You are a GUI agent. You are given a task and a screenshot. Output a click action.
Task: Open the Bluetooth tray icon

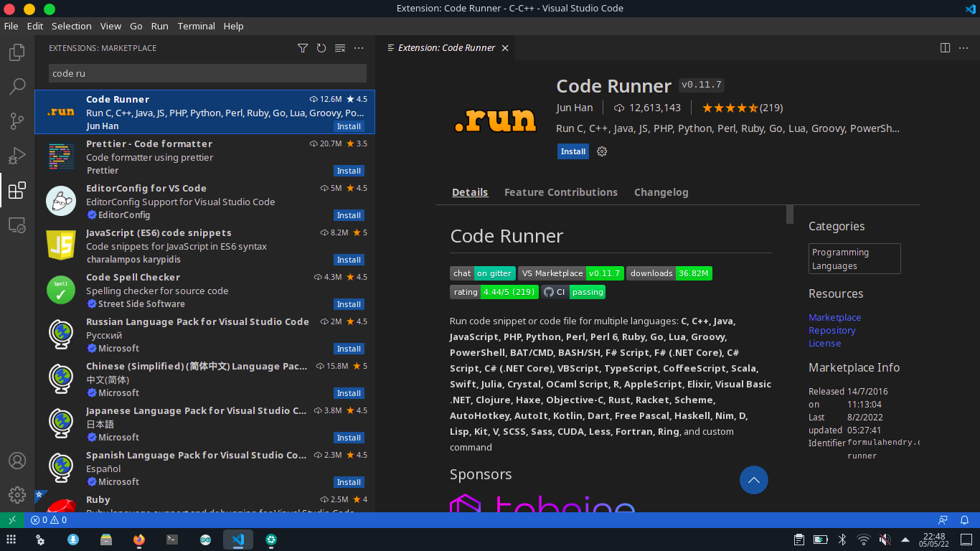coord(843,540)
